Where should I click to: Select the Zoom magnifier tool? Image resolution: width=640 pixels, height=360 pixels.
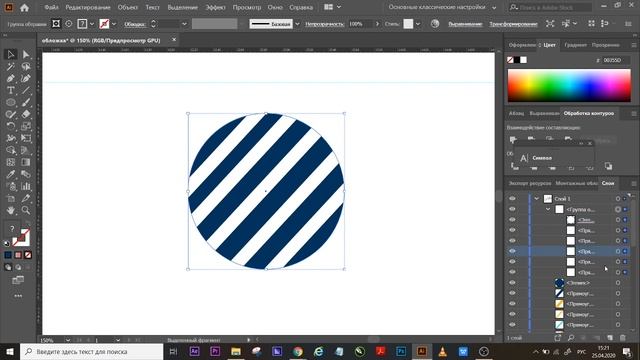coord(26,210)
